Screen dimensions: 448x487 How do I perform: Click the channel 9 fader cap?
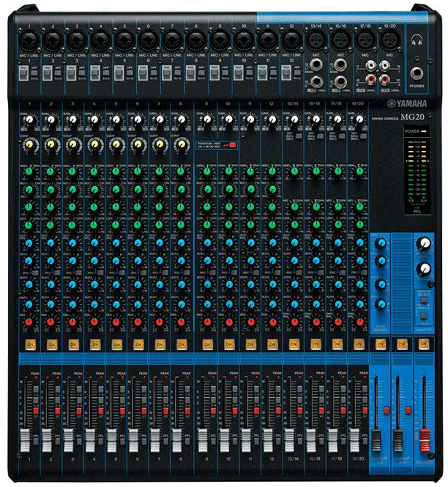point(202,440)
